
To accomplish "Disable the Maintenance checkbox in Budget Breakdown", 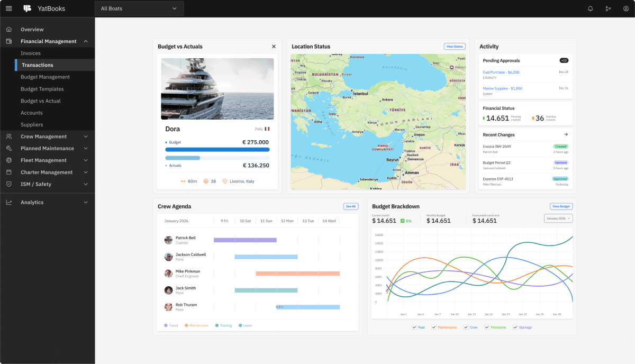I will 435,327.
